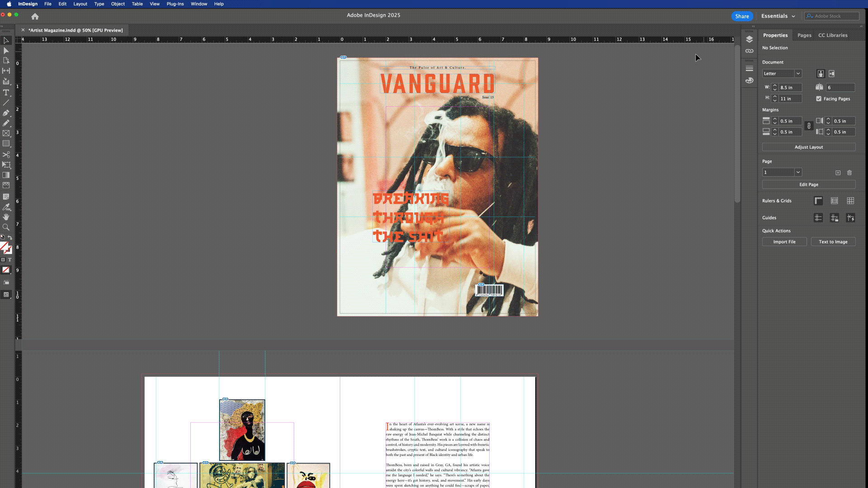The image size is (868, 488).
Task: Click the Adjust Layout button
Action: point(808,147)
